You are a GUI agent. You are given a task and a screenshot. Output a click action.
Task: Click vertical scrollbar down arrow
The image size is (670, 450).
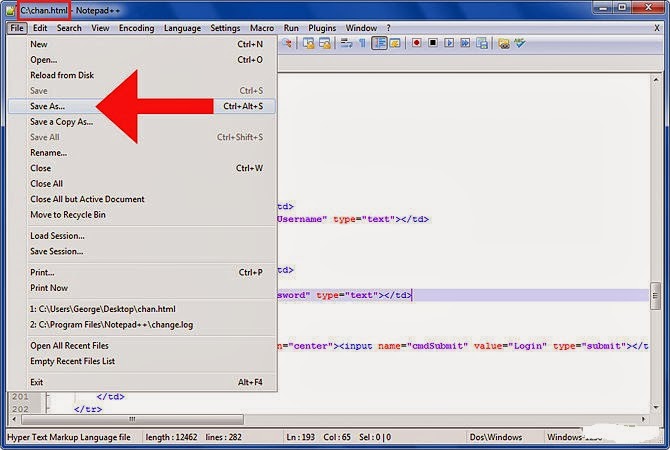[655, 407]
